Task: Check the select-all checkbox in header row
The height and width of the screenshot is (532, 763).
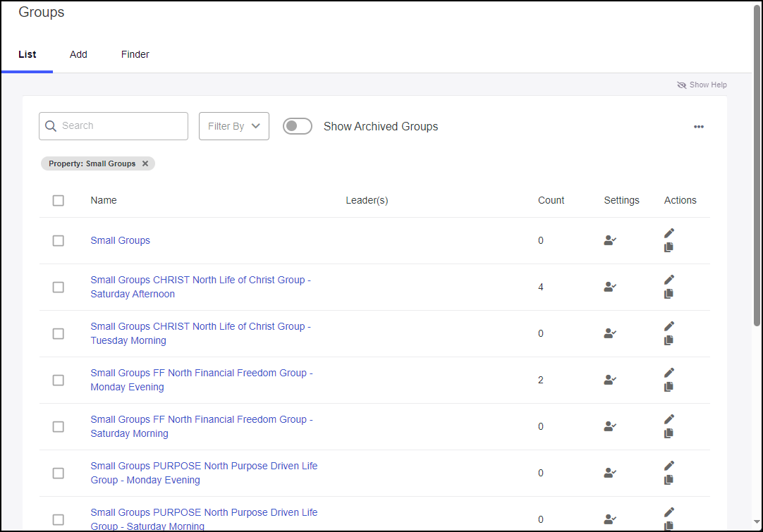Action: point(58,200)
